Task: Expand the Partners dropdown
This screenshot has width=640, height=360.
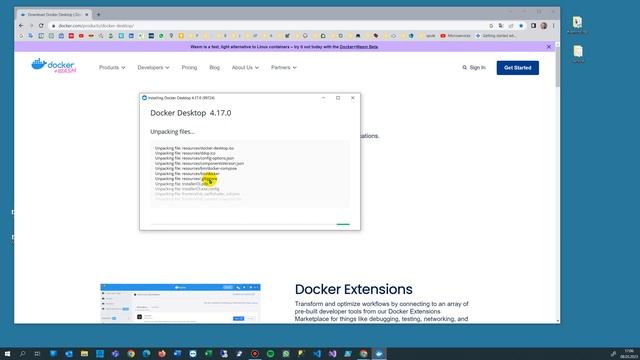Action: pos(284,67)
